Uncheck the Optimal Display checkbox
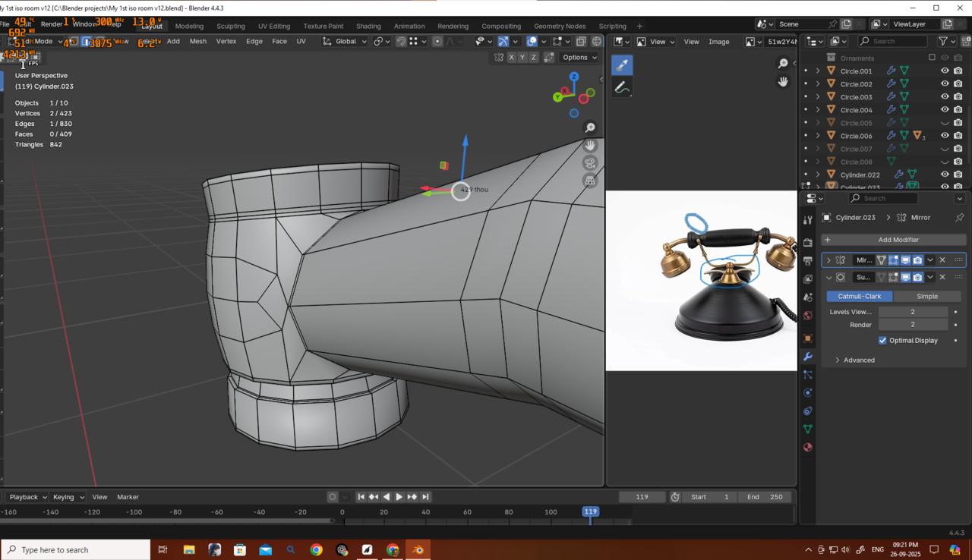The height and width of the screenshot is (560, 972). 882,341
